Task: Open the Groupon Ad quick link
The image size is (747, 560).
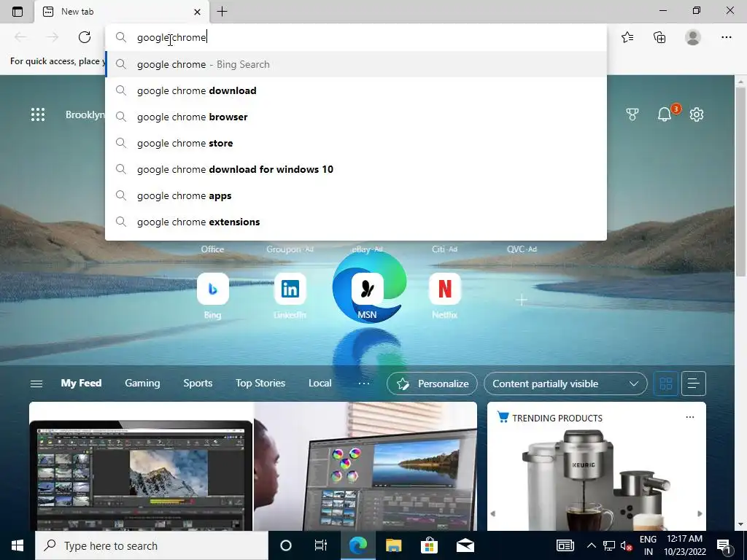Action: (x=290, y=249)
